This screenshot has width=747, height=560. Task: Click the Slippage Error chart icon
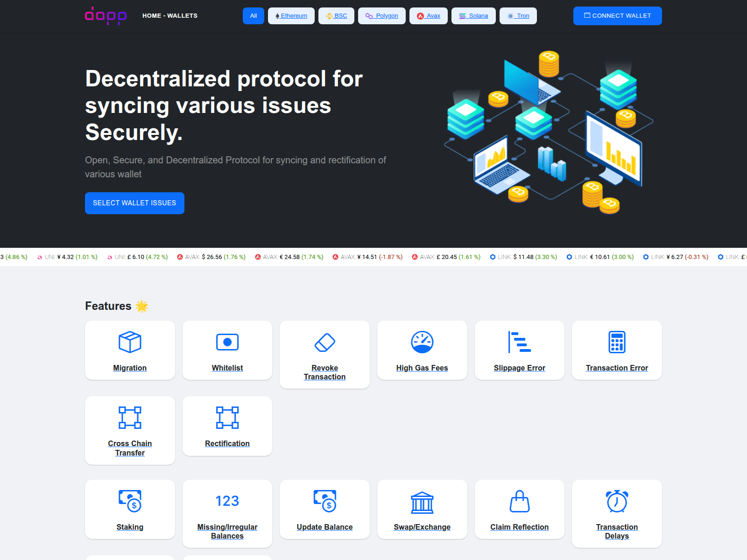[x=520, y=342]
